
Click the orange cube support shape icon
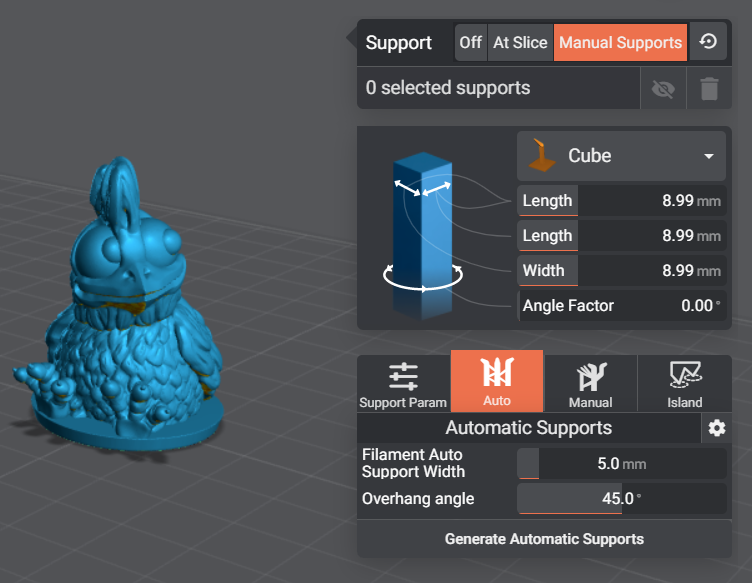pyautogui.click(x=541, y=155)
